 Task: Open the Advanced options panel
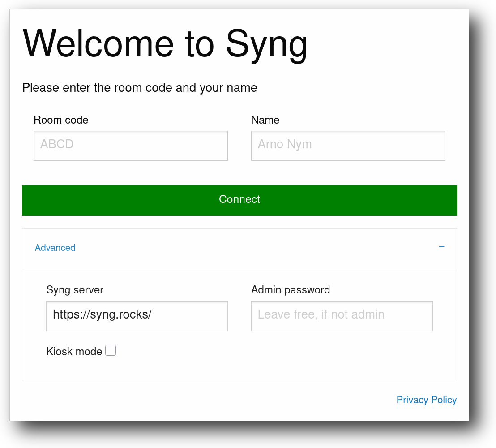[55, 248]
